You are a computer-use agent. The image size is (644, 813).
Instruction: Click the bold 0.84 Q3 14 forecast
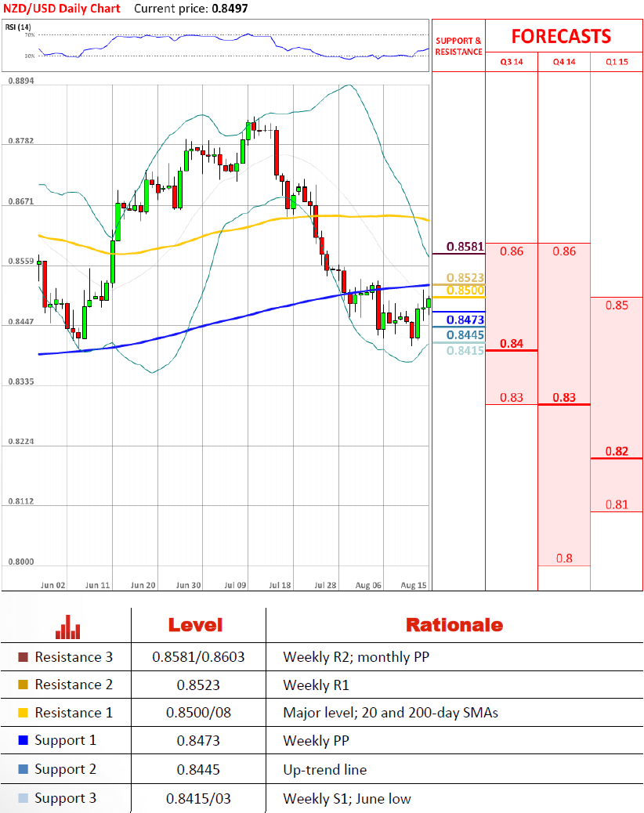512,343
